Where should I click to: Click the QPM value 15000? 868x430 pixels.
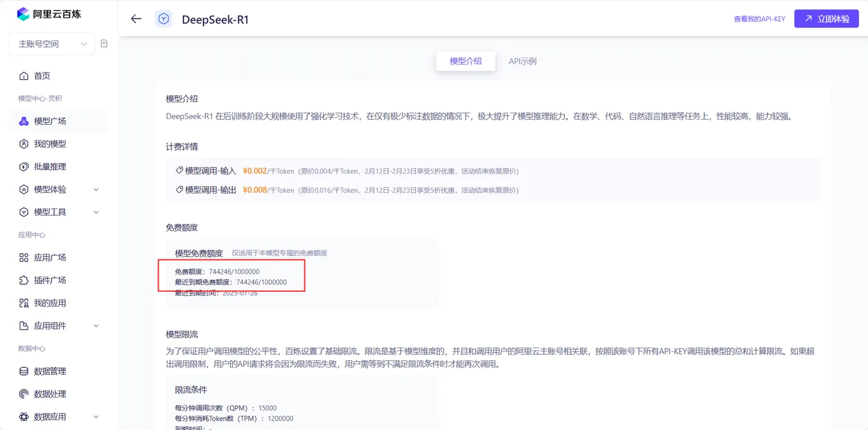tap(267, 408)
